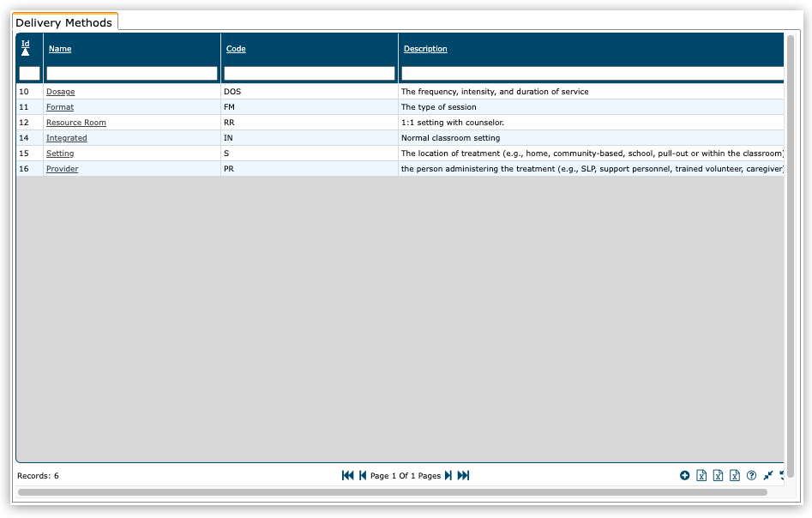
Task: Open the Dosage delivery method link
Action: point(60,92)
